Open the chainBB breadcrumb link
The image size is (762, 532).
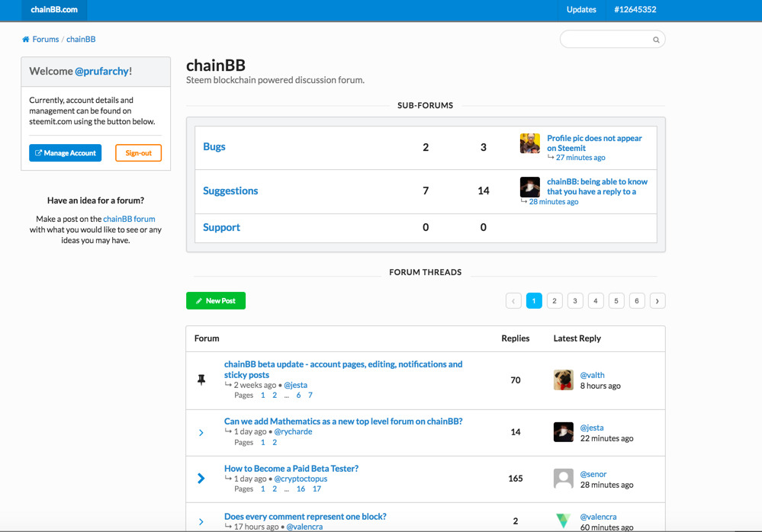click(x=81, y=40)
